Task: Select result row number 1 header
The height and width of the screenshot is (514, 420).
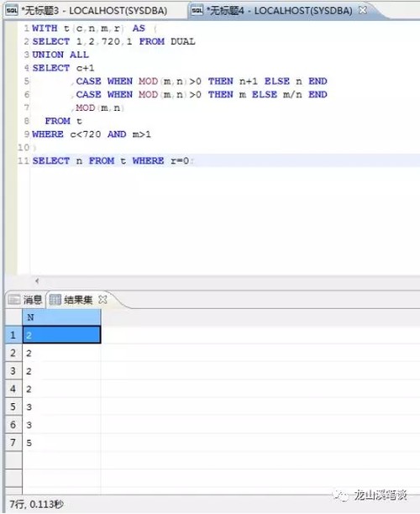Action: [x=13, y=335]
